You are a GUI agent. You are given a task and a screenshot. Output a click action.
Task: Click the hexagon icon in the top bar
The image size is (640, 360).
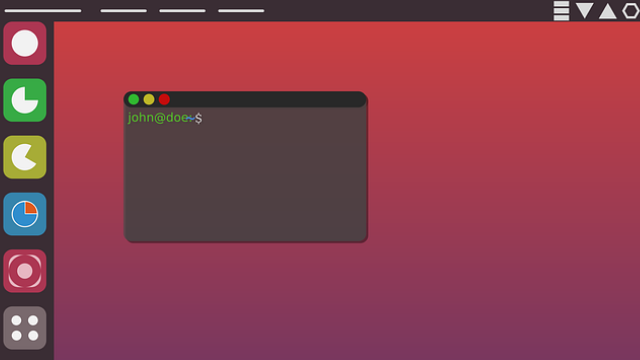tap(631, 11)
